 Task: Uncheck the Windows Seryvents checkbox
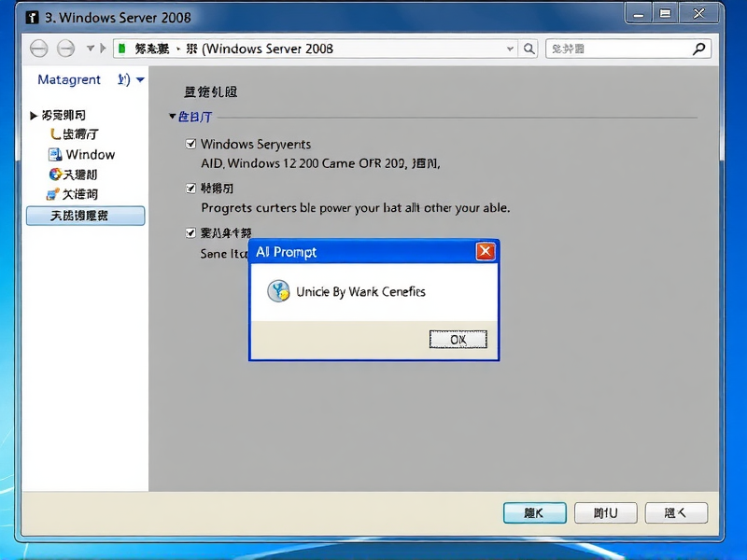tap(190, 144)
